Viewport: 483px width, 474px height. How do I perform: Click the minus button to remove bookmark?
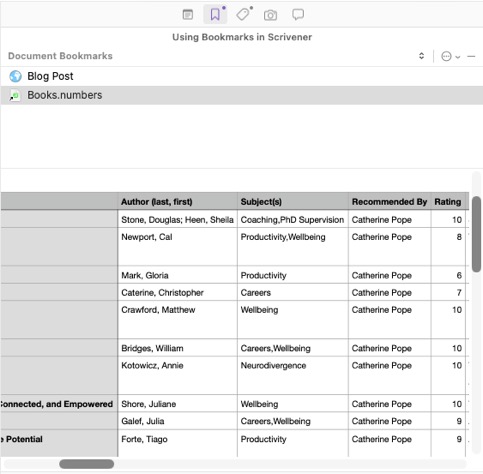(x=471, y=56)
